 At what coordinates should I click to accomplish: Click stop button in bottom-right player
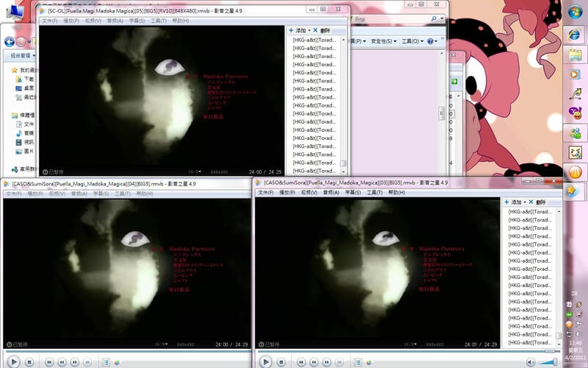pos(282,362)
